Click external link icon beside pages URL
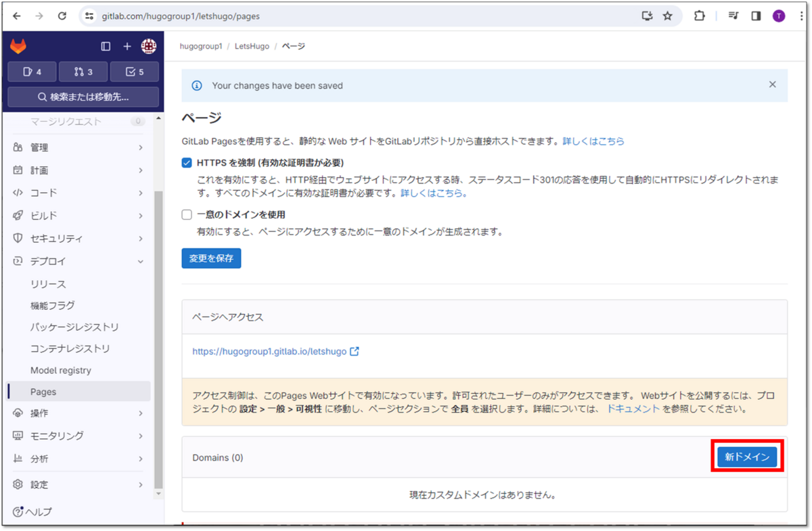 (354, 352)
